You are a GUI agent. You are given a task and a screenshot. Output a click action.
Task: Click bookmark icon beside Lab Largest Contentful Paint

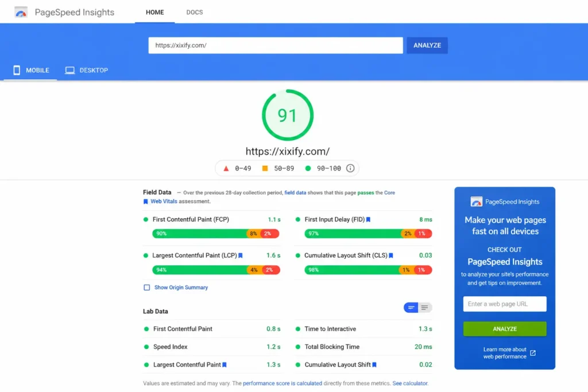225,365
